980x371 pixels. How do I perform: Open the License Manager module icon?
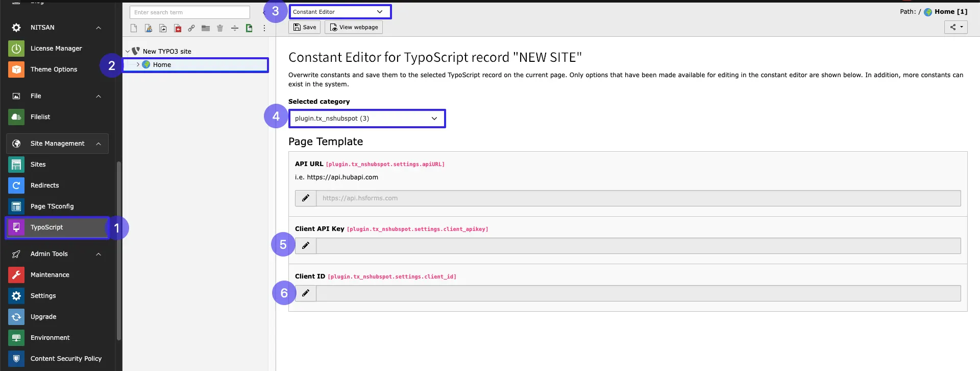click(16, 49)
